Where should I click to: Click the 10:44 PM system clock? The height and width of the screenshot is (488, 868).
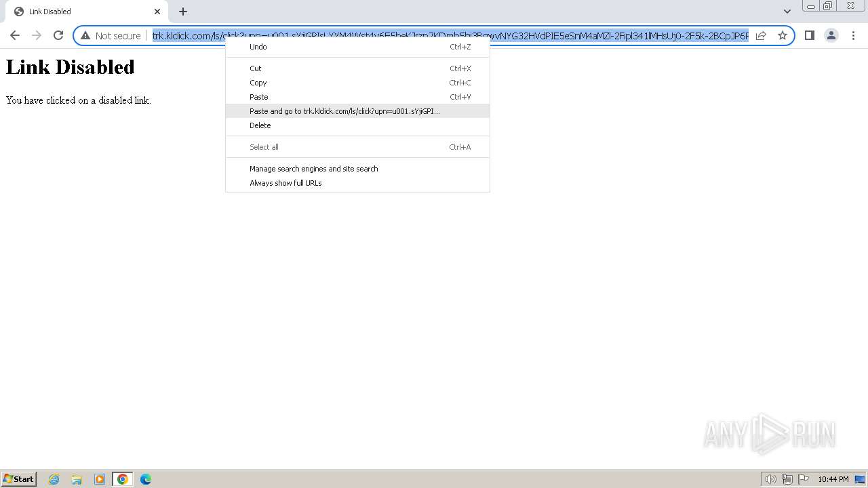[x=833, y=479]
